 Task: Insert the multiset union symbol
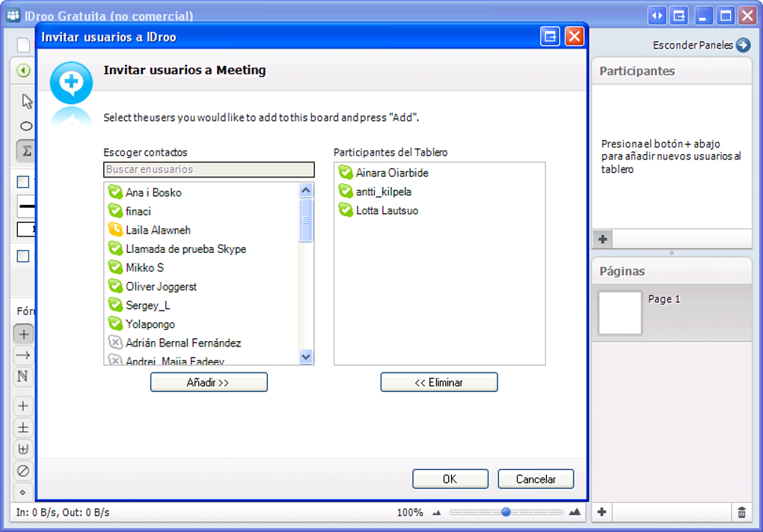pyautogui.click(x=23, y=449)
